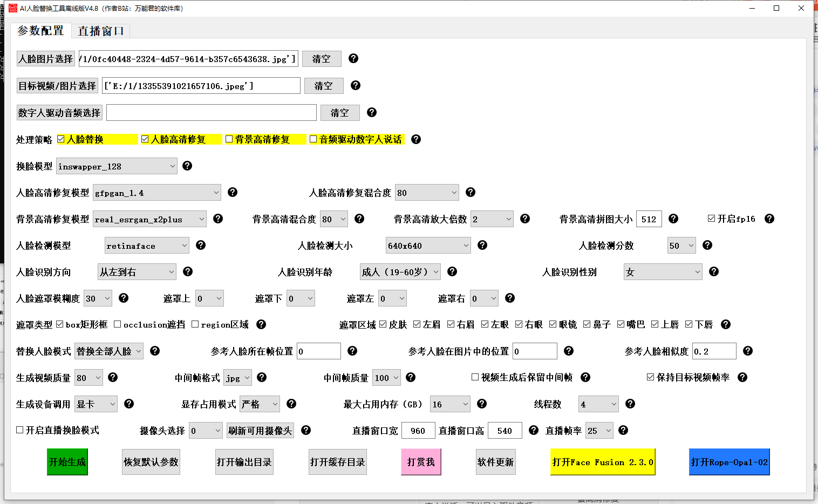Screen dimensions: 818x504
Task: Click 目标视频/图片选择 button
Action: [x=57, y=86]
